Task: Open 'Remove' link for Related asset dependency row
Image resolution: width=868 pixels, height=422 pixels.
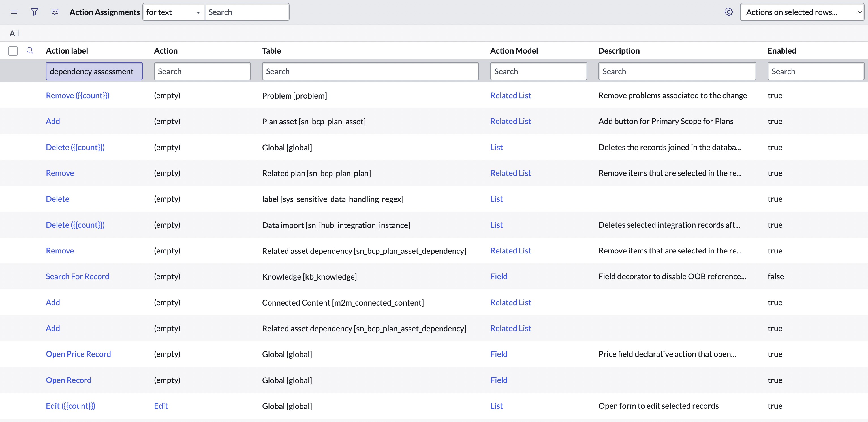Action: [x=60, y=250]
